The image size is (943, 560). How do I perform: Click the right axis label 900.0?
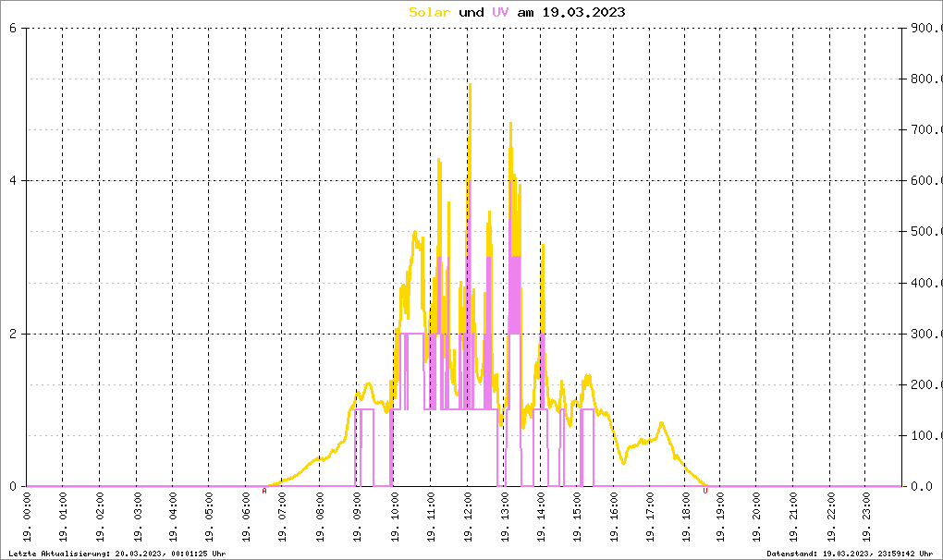925,29
